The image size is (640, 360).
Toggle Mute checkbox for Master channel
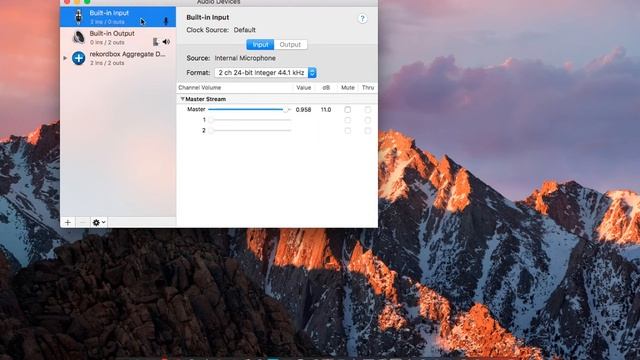347,109
